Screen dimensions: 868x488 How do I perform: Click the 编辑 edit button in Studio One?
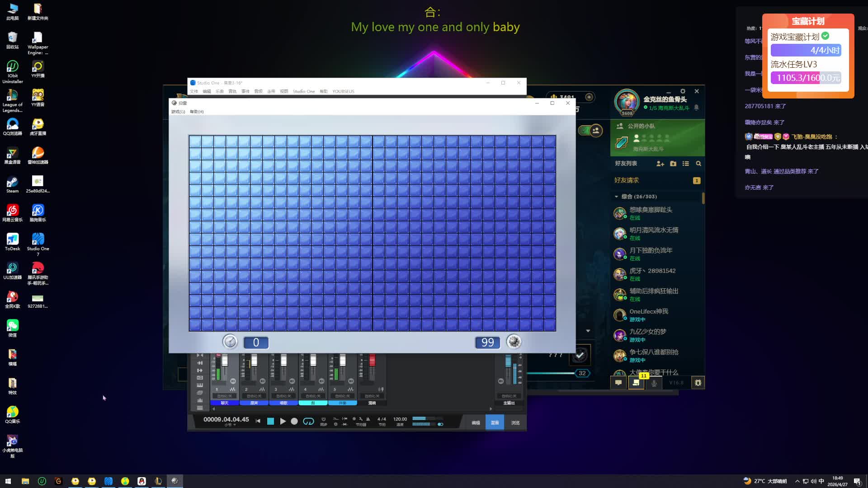[476, 423]
